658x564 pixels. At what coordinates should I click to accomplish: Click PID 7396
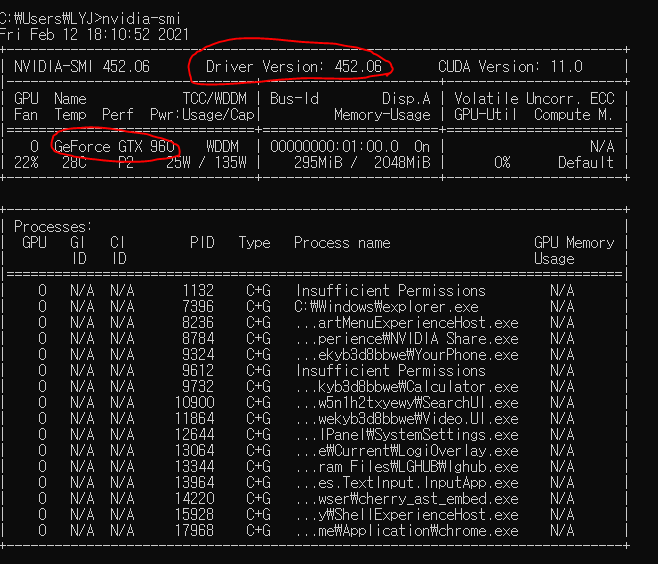tap(198, 307)
